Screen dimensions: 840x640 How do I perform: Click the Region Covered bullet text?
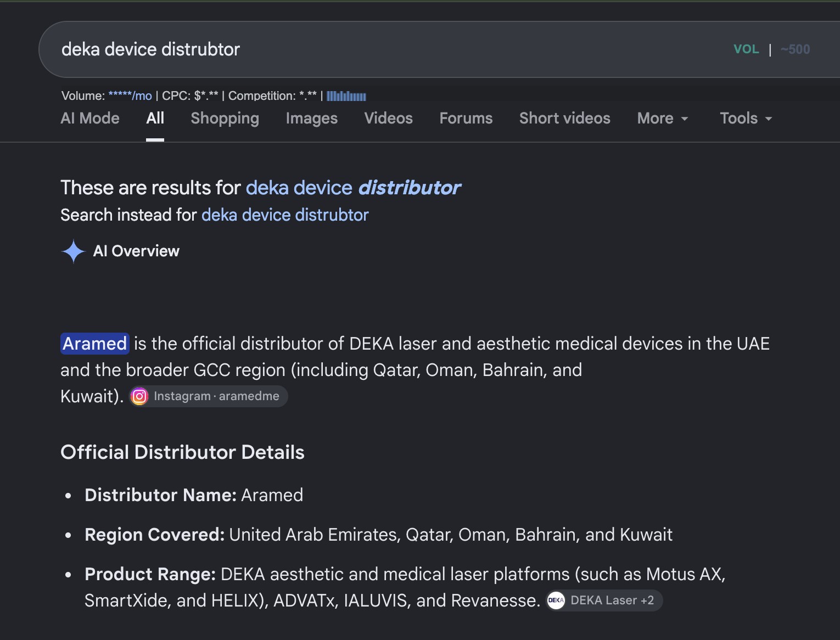(x=378, y=535)
